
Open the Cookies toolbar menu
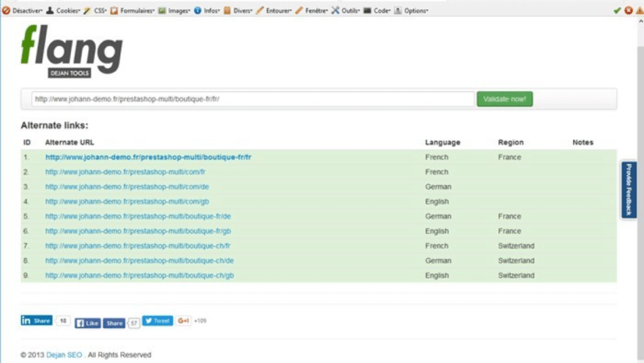click(63, 11)
